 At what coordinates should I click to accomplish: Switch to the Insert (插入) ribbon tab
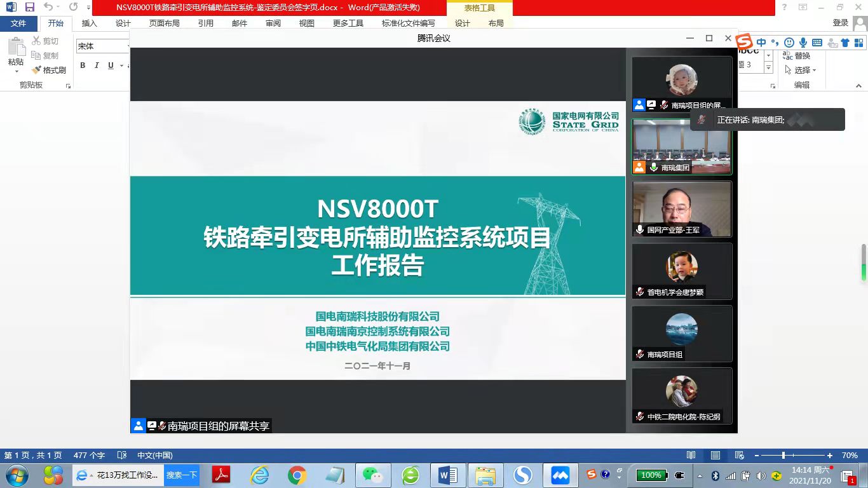pos(90,24)
